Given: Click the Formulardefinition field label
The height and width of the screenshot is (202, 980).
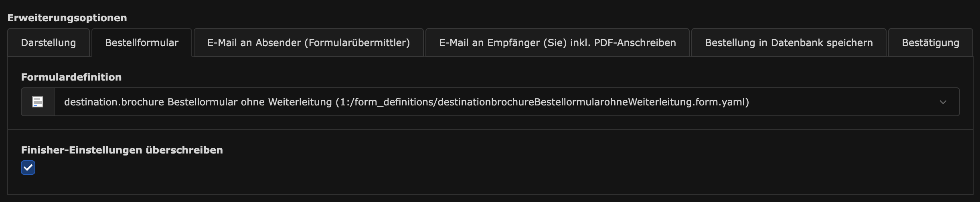Looking at the screenshot, I should (x=71, y=77).
